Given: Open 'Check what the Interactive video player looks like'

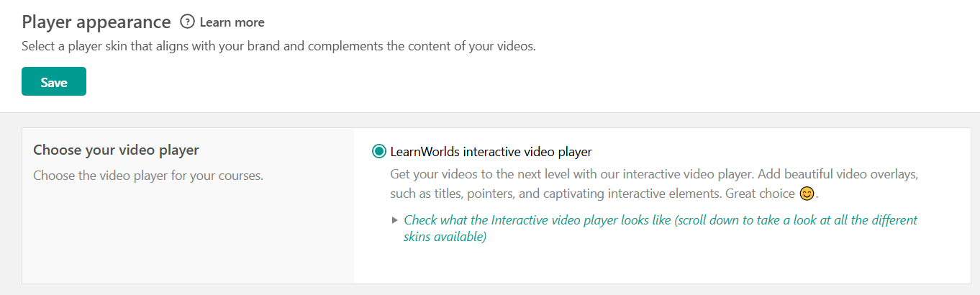Looking at the screenshot, I should point(661,228).
